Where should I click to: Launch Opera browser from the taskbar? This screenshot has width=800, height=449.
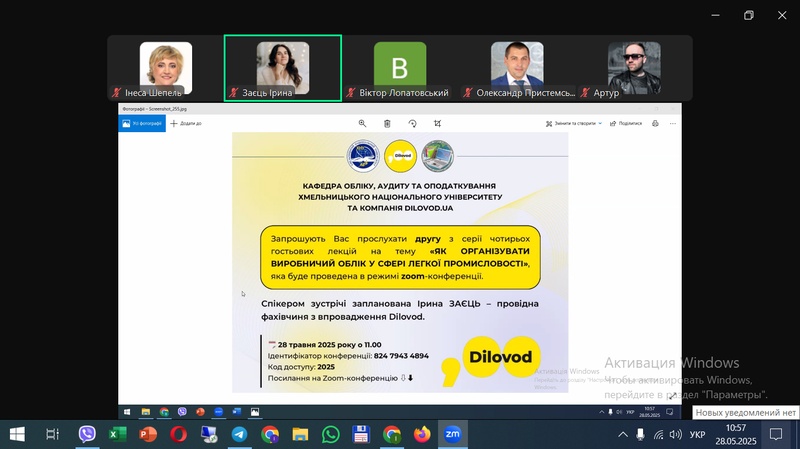(179, 434)
